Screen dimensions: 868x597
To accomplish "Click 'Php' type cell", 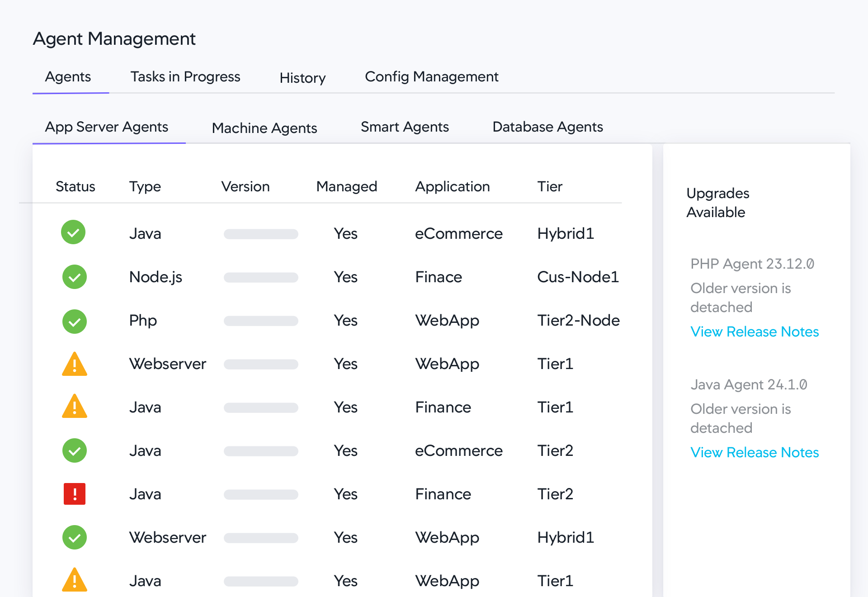I will pos(143,321).
